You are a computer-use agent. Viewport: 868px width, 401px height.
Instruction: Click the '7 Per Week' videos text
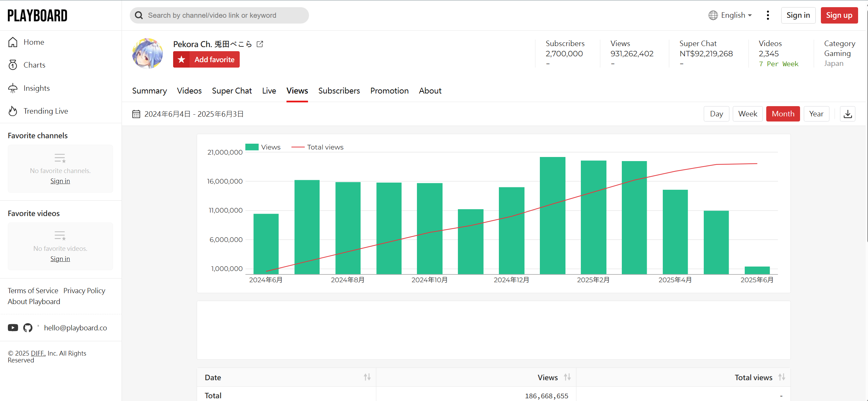click(779, 64)
